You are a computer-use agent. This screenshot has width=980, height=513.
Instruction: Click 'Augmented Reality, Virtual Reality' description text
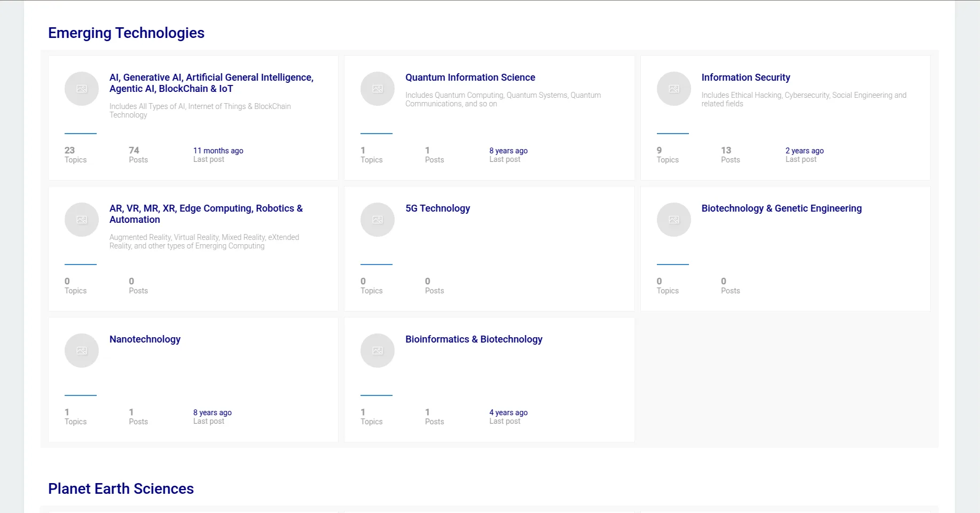click(x=204, y=242)
